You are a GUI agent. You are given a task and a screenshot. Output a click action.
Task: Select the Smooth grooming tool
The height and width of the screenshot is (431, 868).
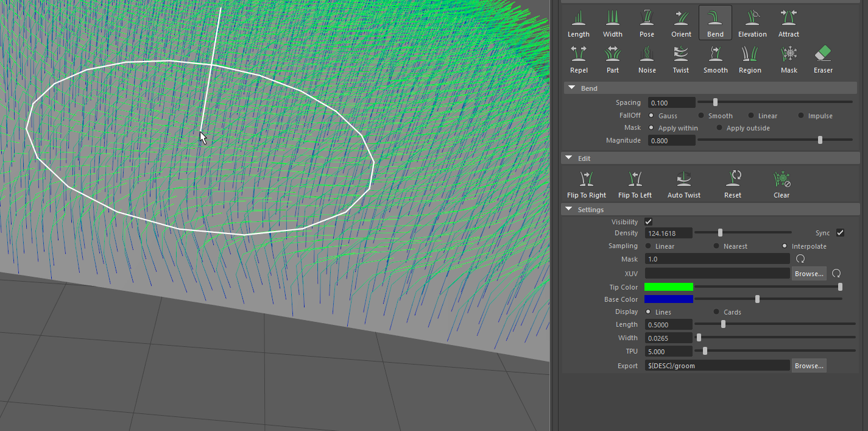click(715, 58)
